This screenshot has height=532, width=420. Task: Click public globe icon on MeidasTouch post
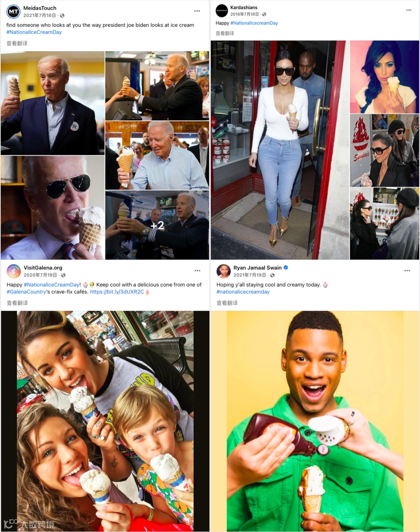62,16
